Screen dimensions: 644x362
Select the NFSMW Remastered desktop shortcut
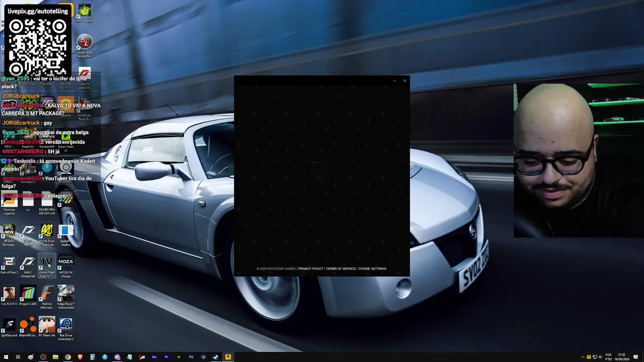tap(9, 236)
